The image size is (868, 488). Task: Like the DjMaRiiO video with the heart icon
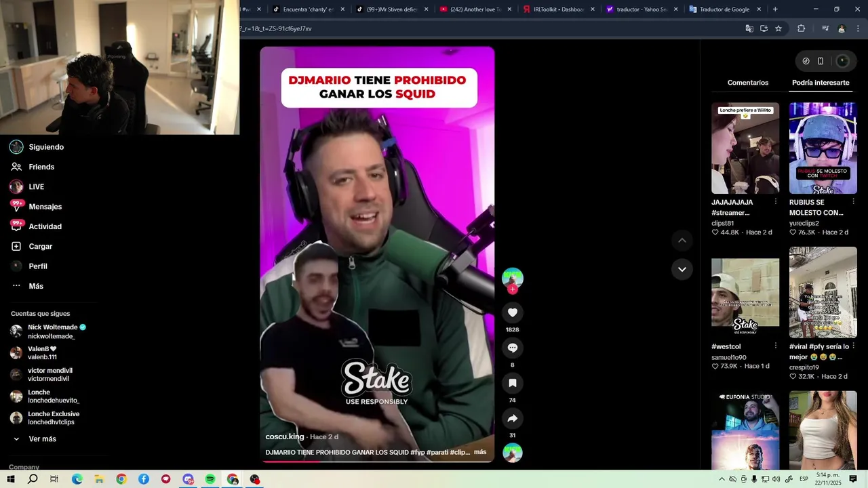513,312
